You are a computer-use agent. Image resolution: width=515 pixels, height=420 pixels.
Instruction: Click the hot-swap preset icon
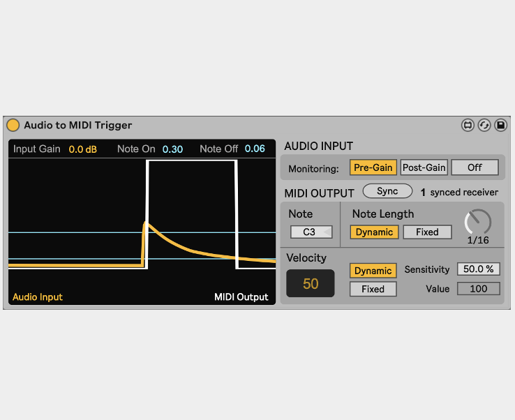[484, 126]
